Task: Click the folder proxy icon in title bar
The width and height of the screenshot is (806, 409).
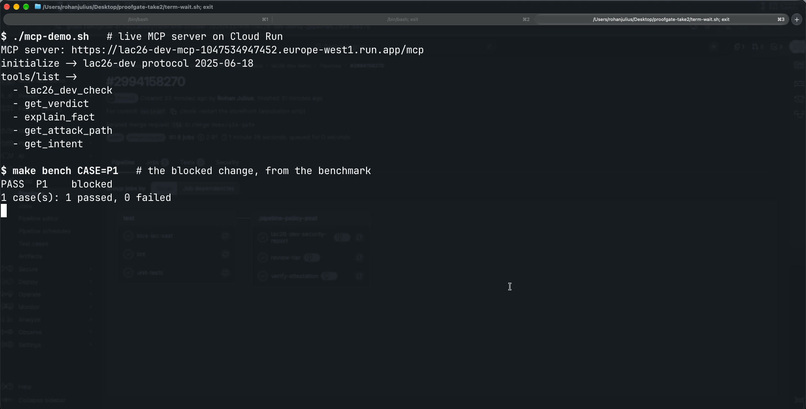Action: click(x=38, y=7)
